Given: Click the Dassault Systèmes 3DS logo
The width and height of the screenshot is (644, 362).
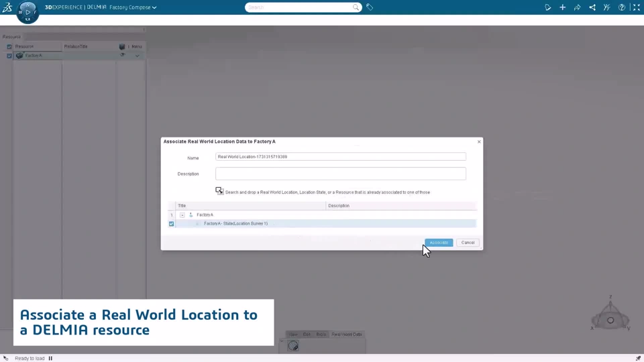Looking at the screenshot, I should pyautogui.click(x=7, y=7).
